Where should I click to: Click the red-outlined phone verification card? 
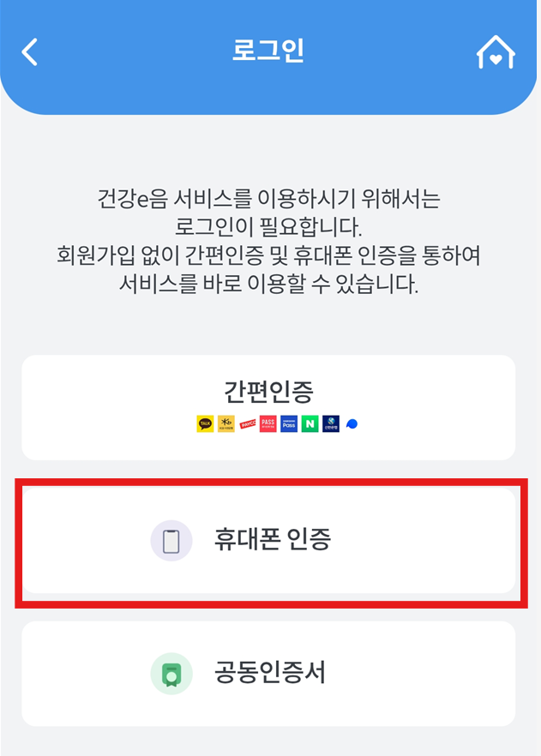[270, 540]
